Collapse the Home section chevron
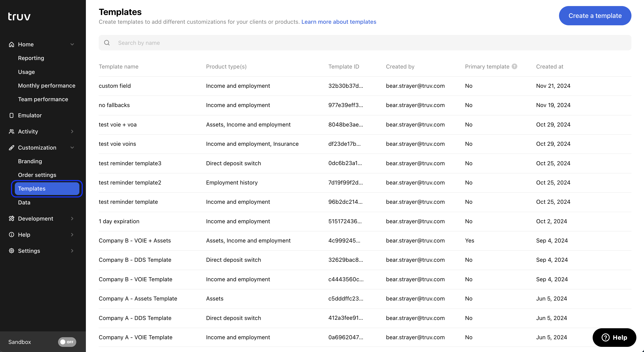 click(x=72, y=44)
